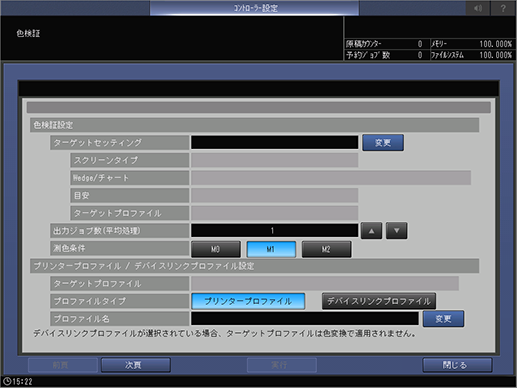Click the ターゲットプロファイル field in printer profile section

tap(325, 284)
